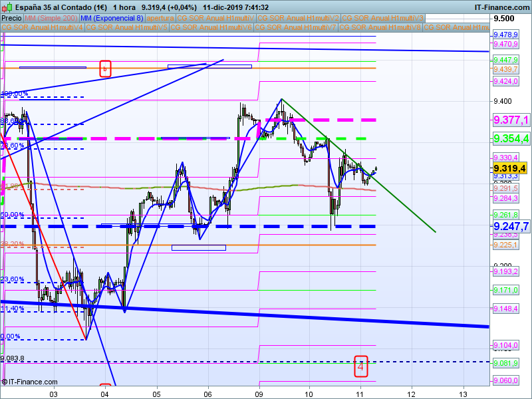Click date 10 on the time axis

[309, 394]
